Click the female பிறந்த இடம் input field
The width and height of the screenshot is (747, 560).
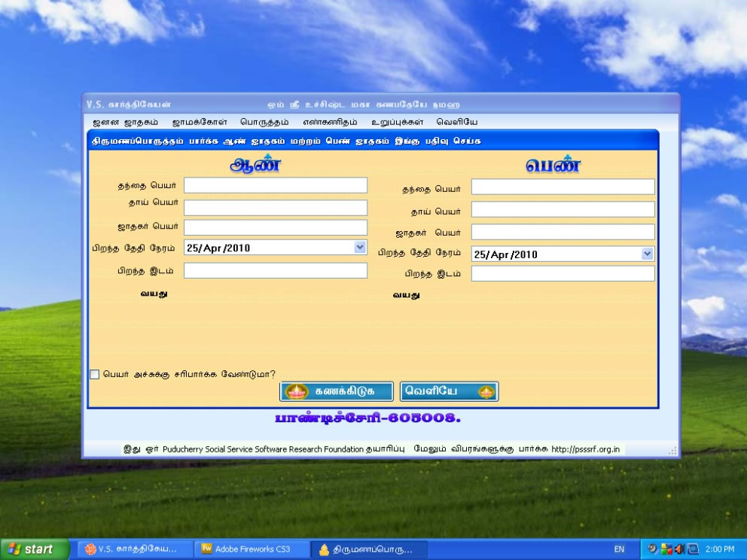click(563, 273)
